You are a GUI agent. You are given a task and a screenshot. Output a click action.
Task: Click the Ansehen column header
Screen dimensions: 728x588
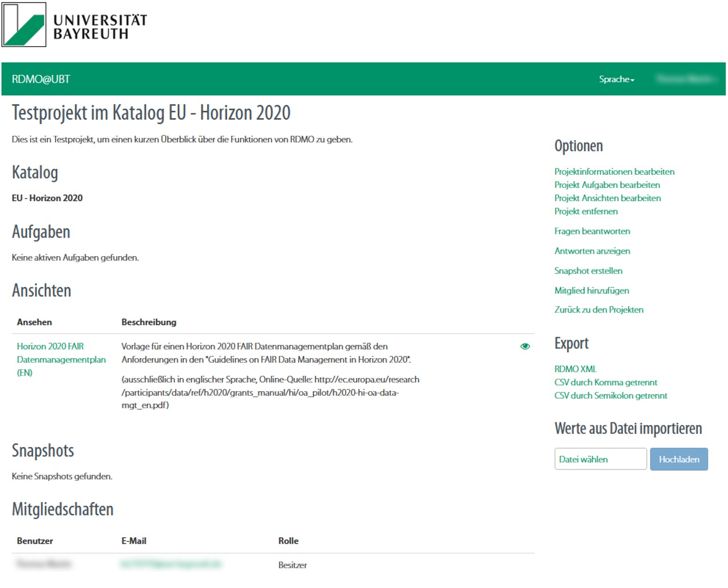coord(34,322)
